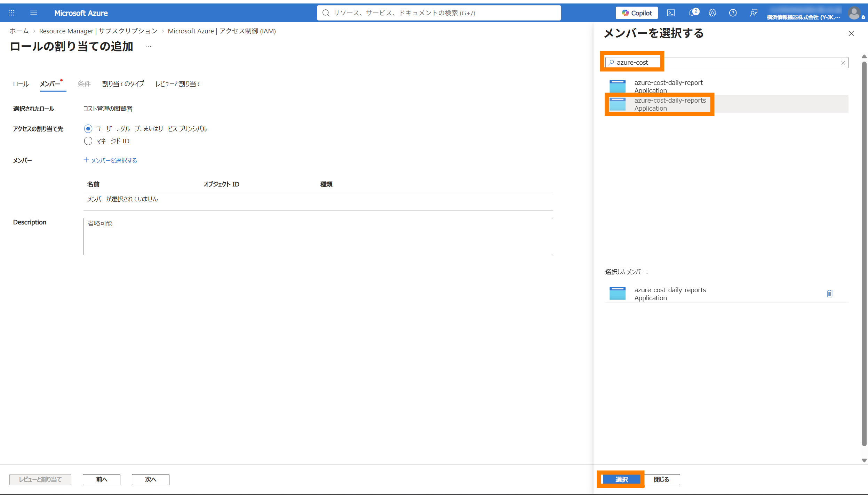Clear the azure-cost search text
Viewport: 868px width, 495px height.
click(843, 63)
